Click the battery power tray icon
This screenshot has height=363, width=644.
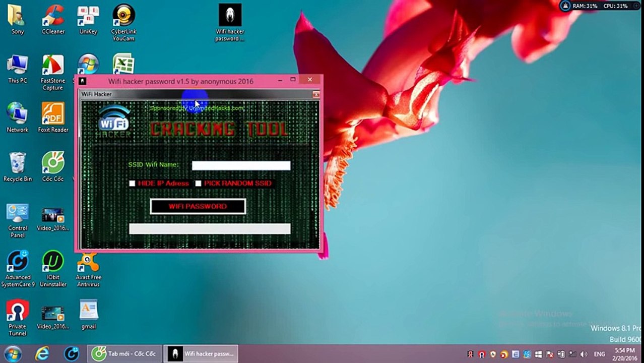[x=561, y=354]
